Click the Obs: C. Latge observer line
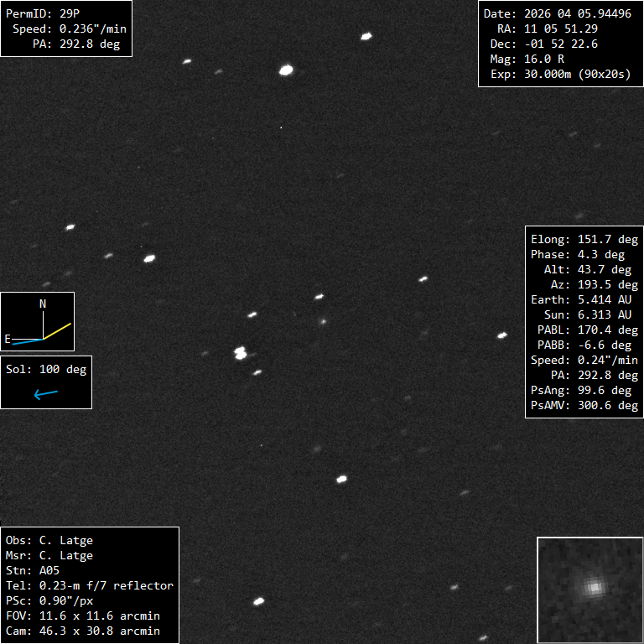The width and height of the screenshot is (644, 644). tap(49, 541)
